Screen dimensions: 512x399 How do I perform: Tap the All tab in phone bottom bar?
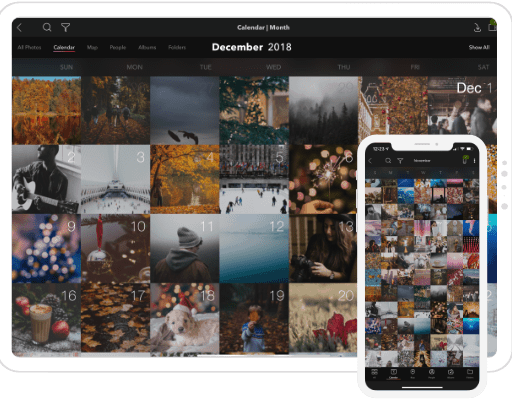(374, 373)
